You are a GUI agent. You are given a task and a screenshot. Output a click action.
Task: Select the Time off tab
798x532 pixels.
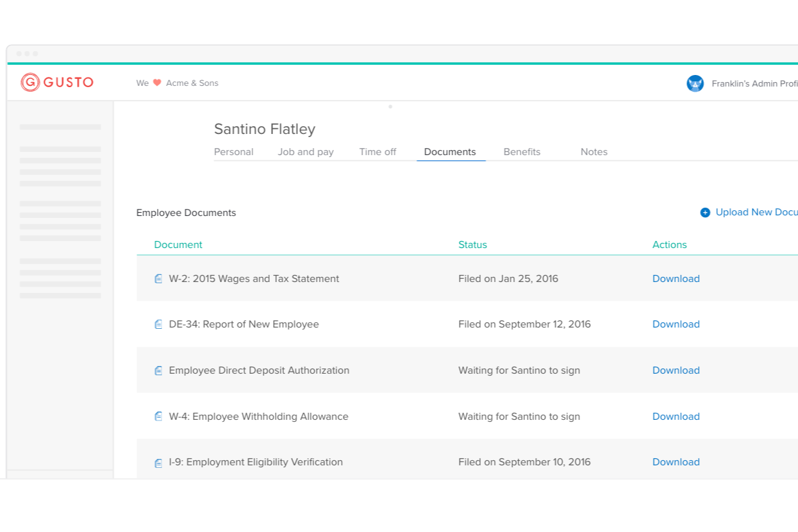[378, 152]
